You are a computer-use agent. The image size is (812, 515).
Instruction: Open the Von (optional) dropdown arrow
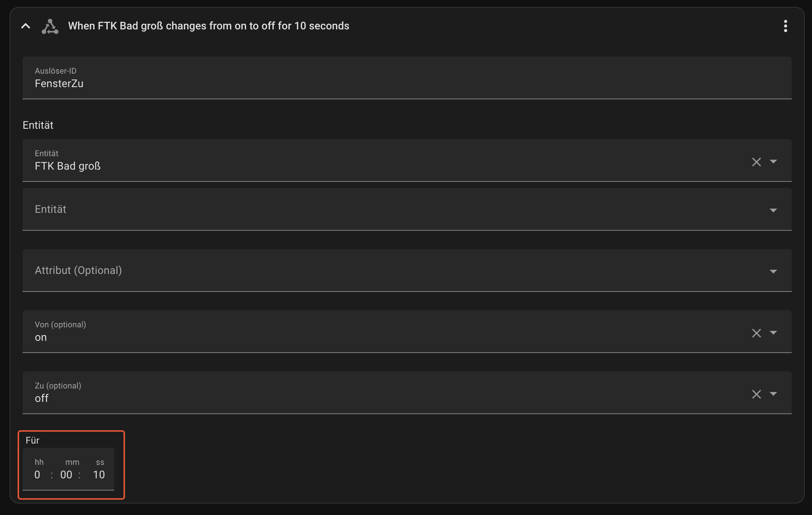click(773, 333)
